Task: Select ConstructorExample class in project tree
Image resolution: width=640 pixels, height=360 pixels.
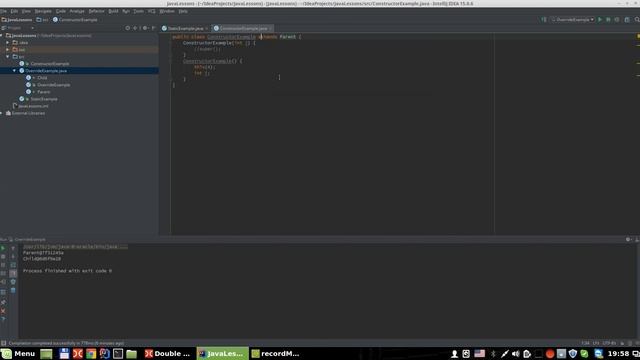Action: pyautogui.click(x=50, y=64)
